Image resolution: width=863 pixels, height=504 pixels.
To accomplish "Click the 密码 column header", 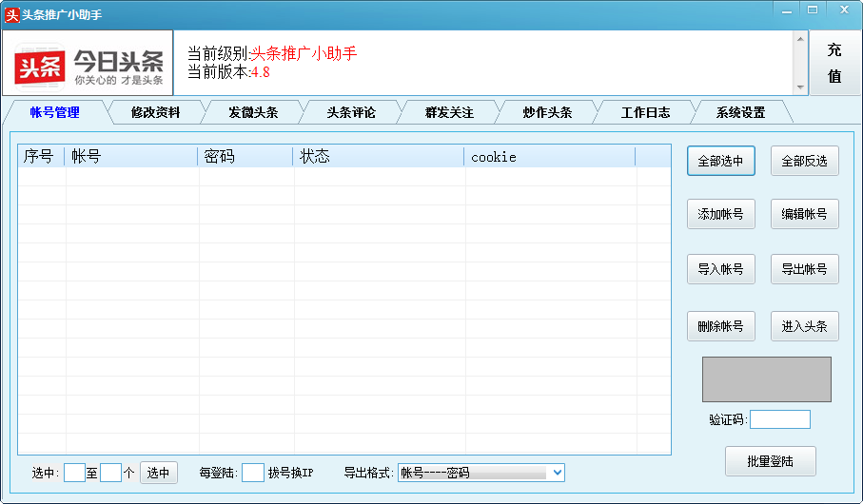I will coord(245,157).
